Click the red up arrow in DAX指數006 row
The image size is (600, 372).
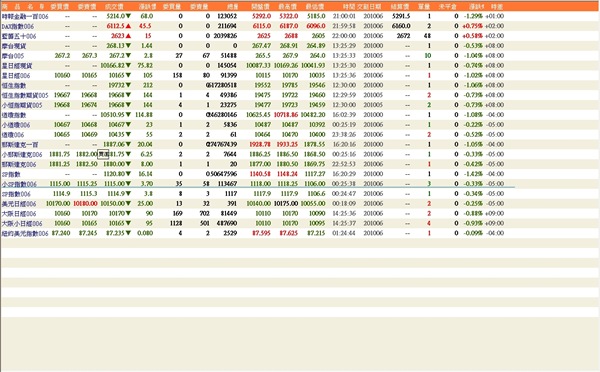128,26
